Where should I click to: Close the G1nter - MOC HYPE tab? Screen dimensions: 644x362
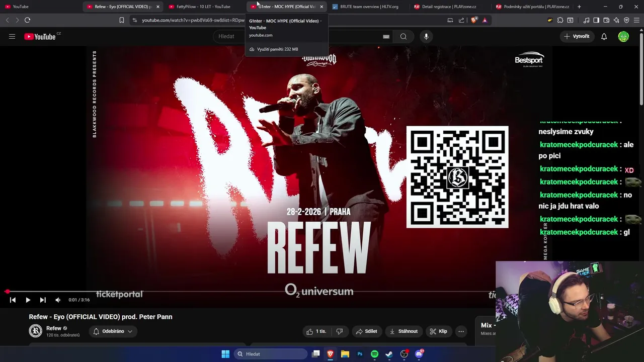pos(321,7)
